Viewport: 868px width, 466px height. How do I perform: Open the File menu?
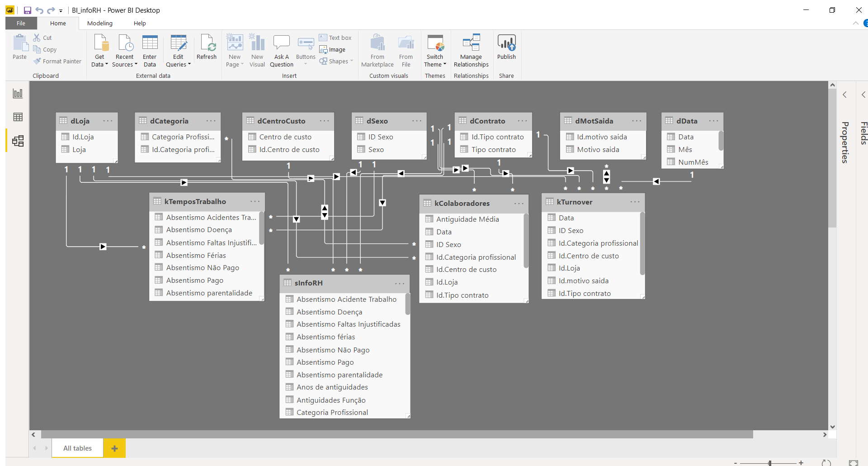click(21, 24)
